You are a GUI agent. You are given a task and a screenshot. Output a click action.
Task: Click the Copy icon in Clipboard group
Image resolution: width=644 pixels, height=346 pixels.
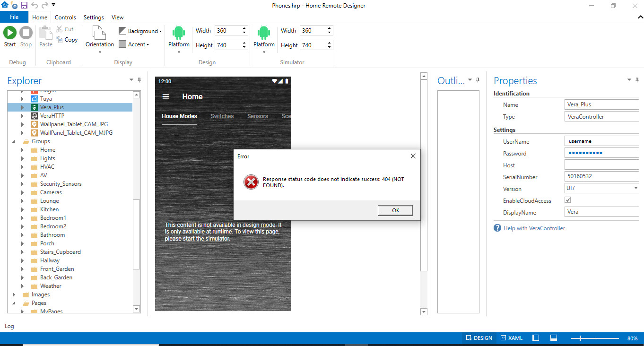[60, 40]
